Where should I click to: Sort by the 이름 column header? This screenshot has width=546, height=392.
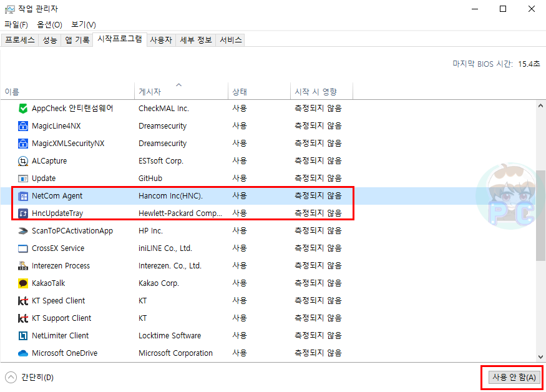[67, 92]
